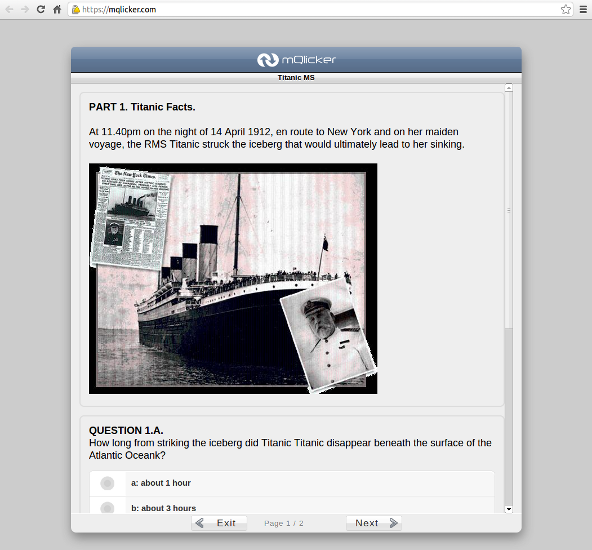This screenshot has height=550, width=592.
Task: Click the Page 1 / 2 indicator
Action: (284, 523)
